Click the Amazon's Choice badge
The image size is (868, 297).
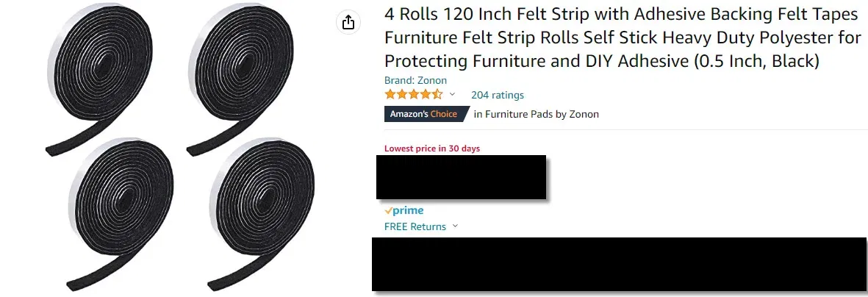(425, 114)
